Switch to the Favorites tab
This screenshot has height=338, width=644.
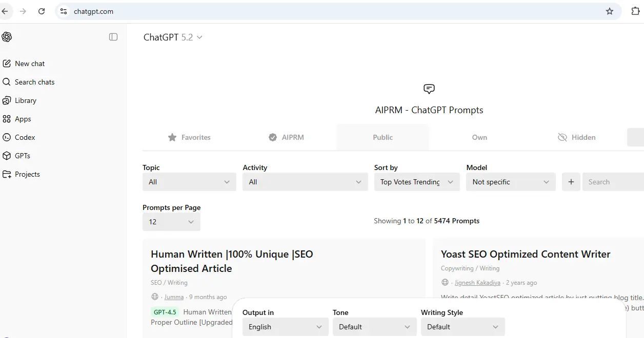coord(189,137)
